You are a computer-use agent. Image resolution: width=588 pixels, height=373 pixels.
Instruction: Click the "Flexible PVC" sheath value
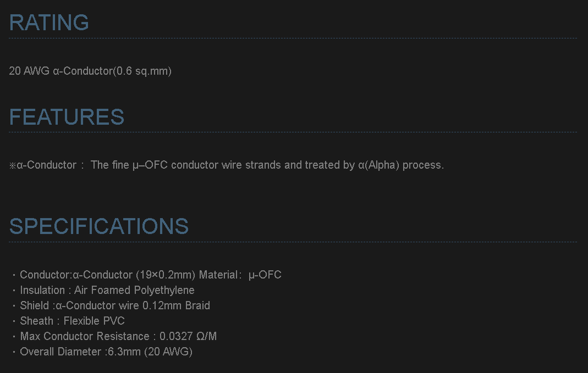coord(94,321)
